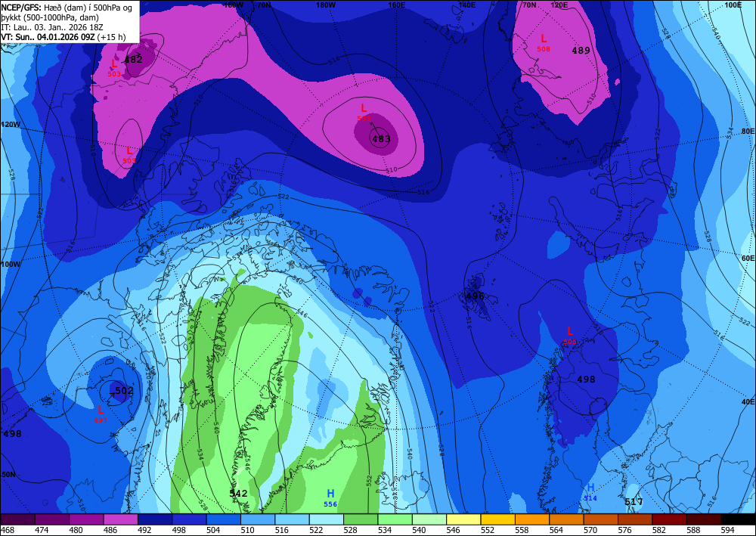Click the 140E longitude label
The height and width of the screenshot is (536, 756).
pos(466,5)
